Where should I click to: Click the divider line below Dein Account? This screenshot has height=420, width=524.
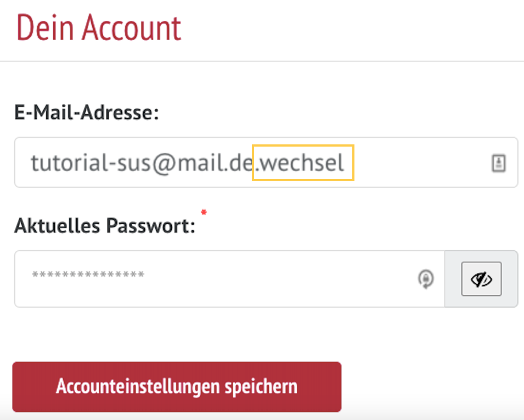coord(262,61)
